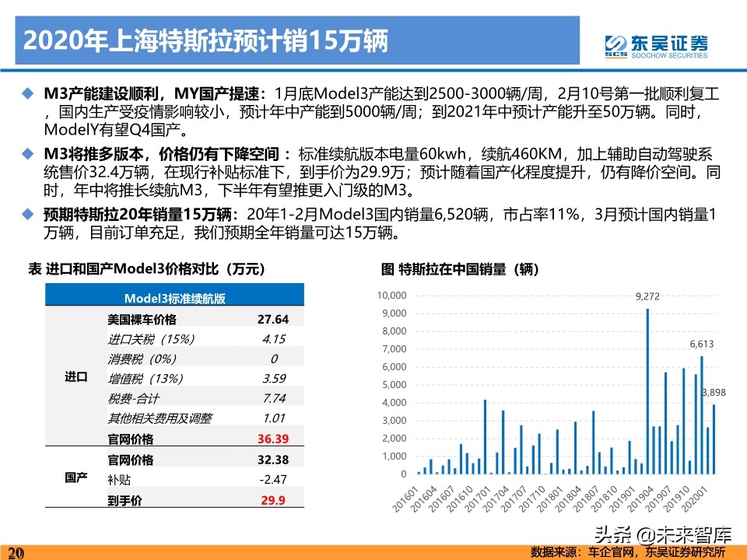Click the row label '增值税（13%）'
Screen dimensions: 747x560
[146, 379]
